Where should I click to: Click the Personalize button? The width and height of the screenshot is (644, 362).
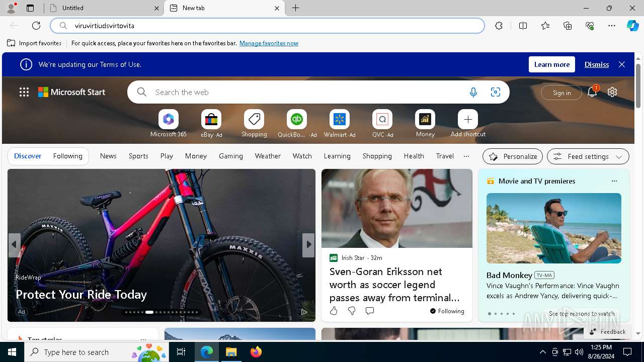point(513,156)
